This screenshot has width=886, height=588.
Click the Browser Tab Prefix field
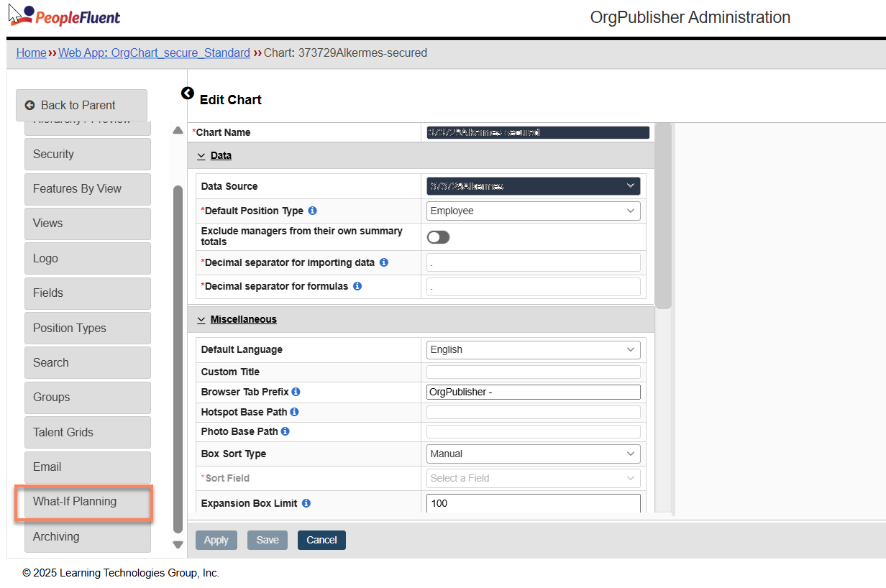pos(534,392)
